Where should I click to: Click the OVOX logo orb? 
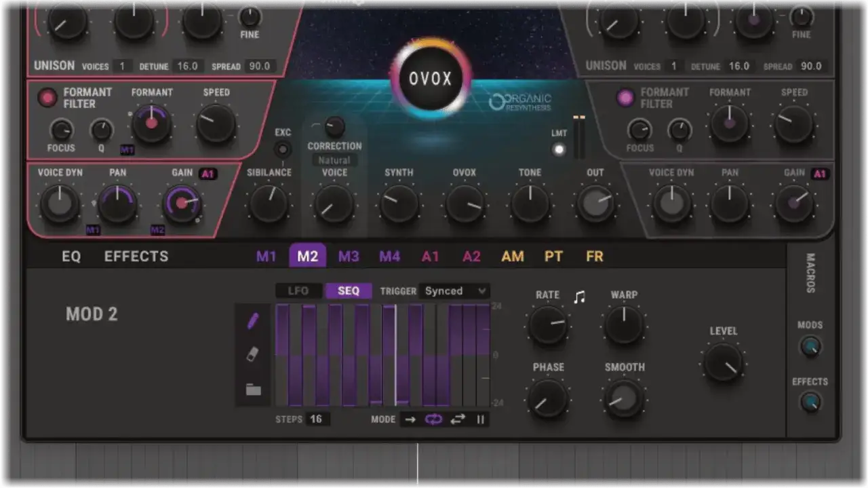coord(430,78)
